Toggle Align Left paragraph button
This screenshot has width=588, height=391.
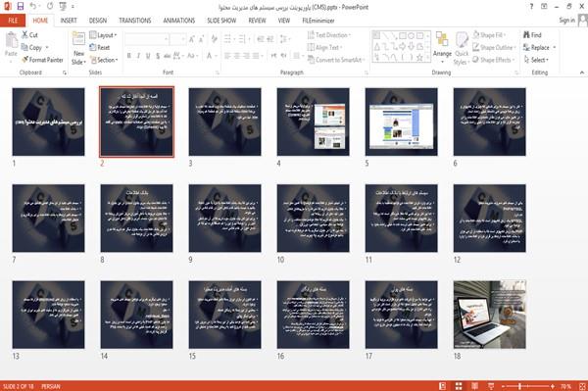tap(227, 56)
